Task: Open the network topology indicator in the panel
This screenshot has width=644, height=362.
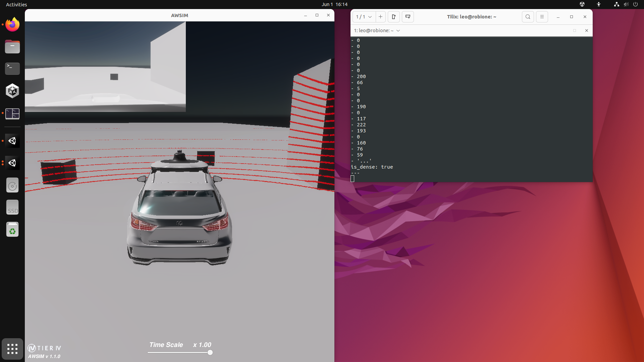Action: click(x=616, y=4)
